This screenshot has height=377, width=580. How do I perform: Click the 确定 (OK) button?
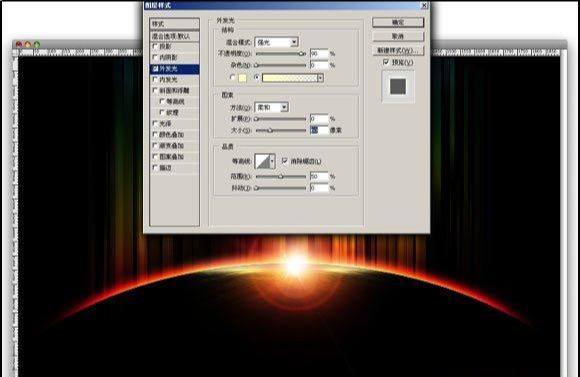[x=398, y=23]
